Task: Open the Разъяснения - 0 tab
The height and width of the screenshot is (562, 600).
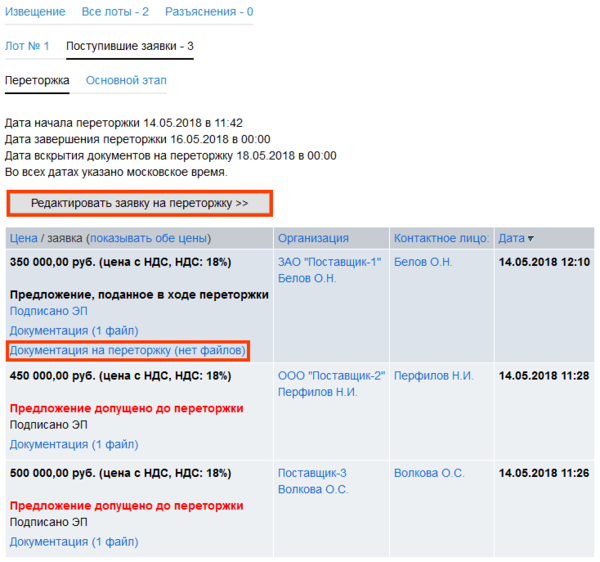Action: (x=209, y=12)
